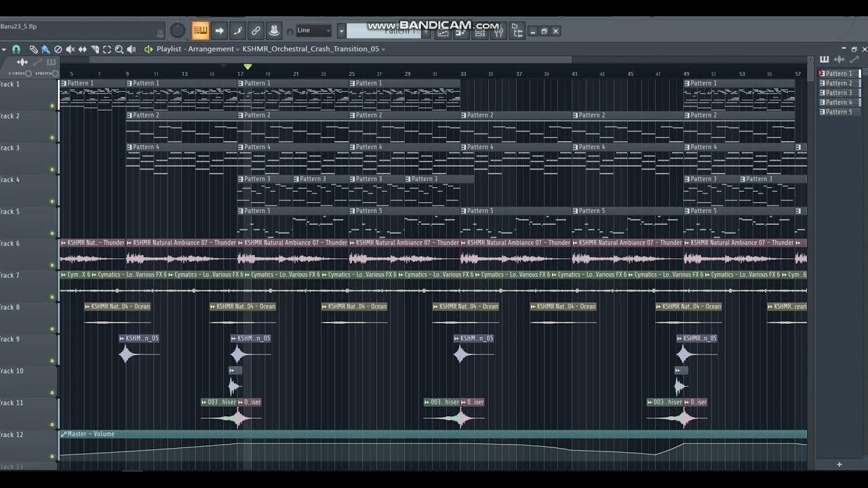Open the Browser tree icon in top toolbar
Image resolution: width=868 pixels, height=488 pixels.
click(517, 30)
